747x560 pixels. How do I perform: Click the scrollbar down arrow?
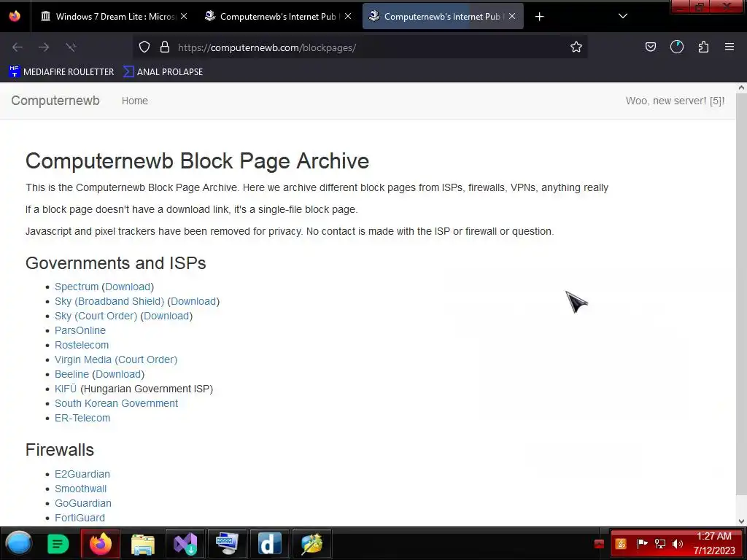(741, 521)
